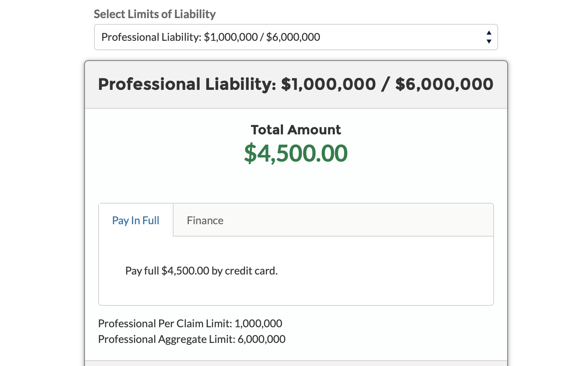
Task: Click the down arrow in the liability selector
Action: click(x=489, y=41)
